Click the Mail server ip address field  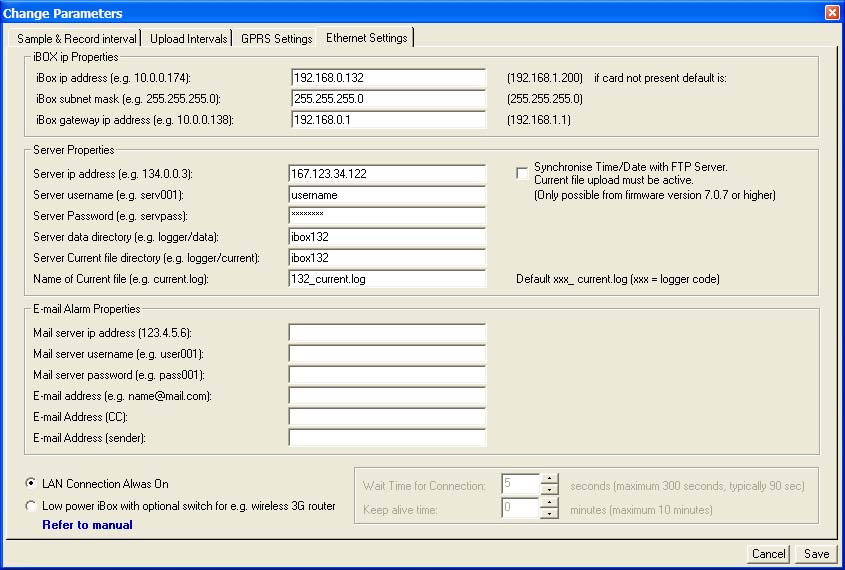386,333
